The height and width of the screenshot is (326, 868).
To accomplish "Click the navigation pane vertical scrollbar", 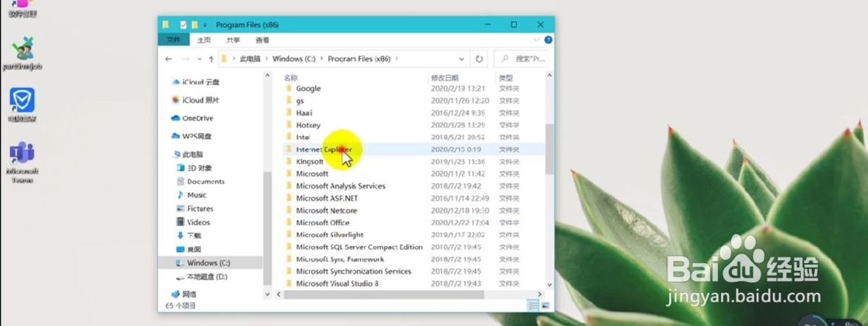I will [x=268, y=228].
